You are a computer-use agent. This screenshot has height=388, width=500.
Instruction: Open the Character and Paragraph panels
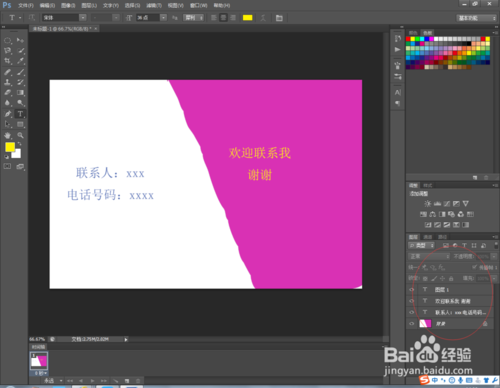(x=279, y=18)
